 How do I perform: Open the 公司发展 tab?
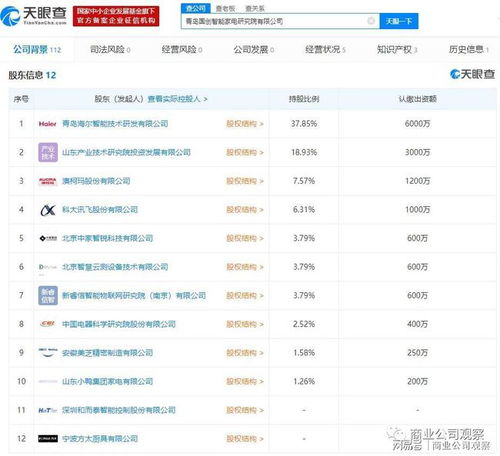point(254,50)
